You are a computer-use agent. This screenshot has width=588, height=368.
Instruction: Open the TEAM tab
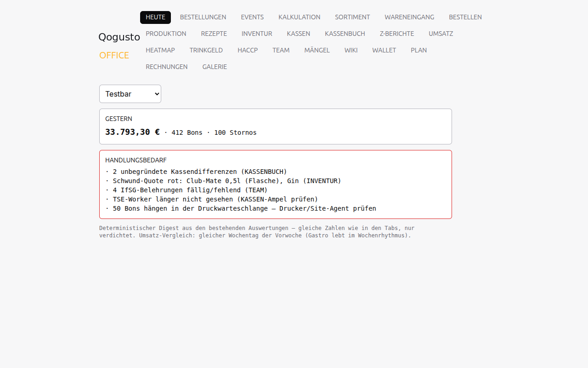(x=281, y=50)
